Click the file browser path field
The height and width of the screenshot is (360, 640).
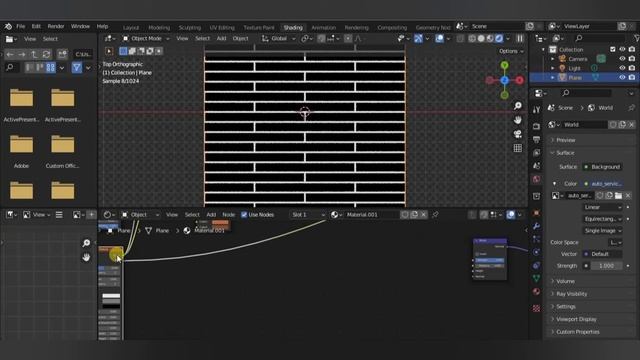(x=83, y=54)
